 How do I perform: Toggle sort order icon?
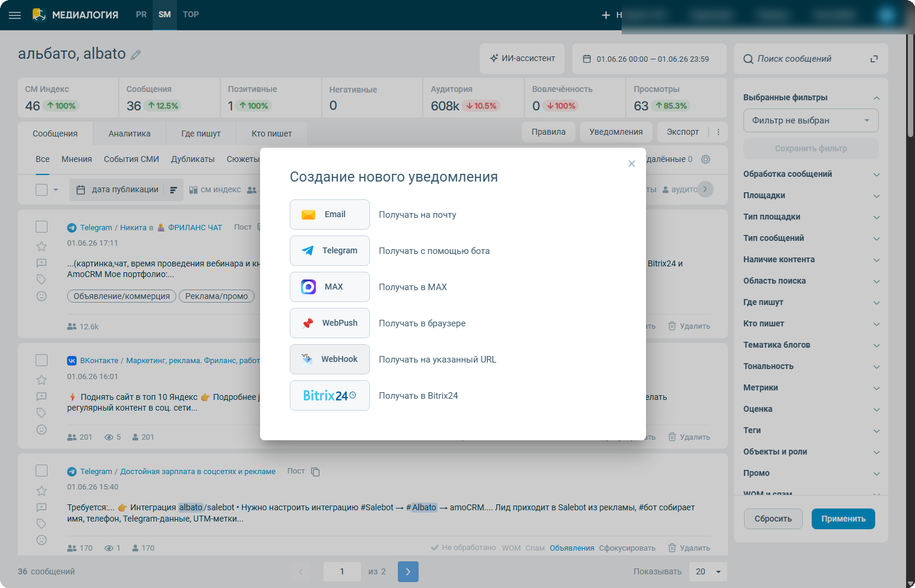tap(173, 190)
